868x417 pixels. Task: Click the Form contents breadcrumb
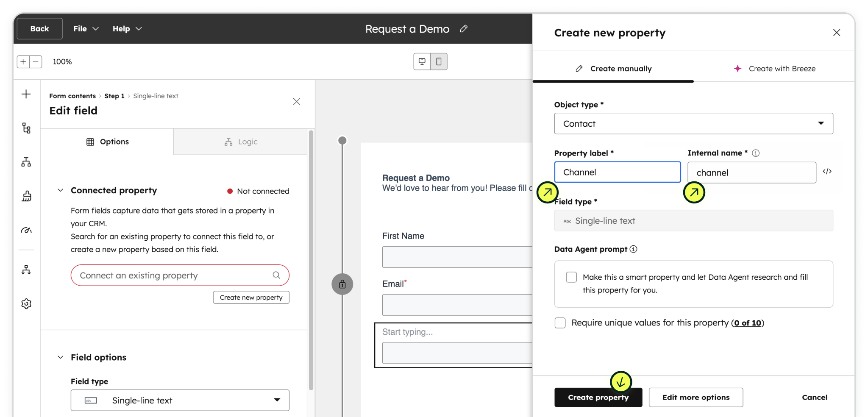[x=72, y=96]
